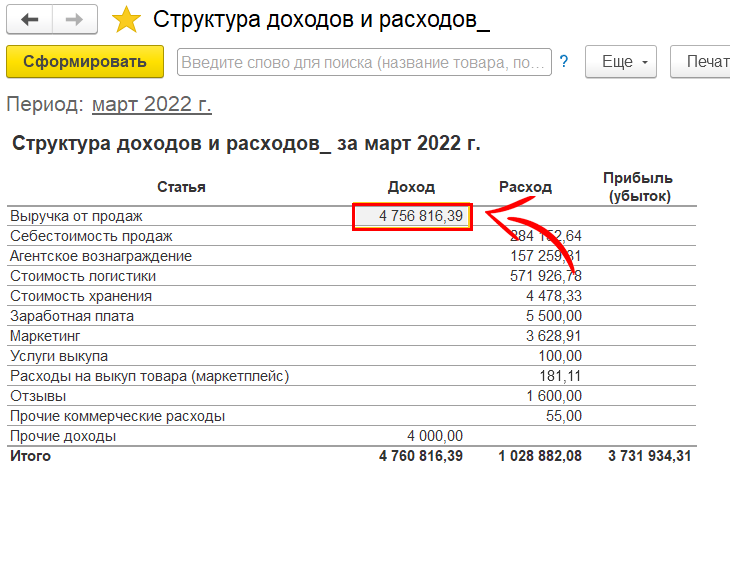Select the Маркетинг row label
The width and height of the screenshot is (730, 580).
tap(45, 336)
